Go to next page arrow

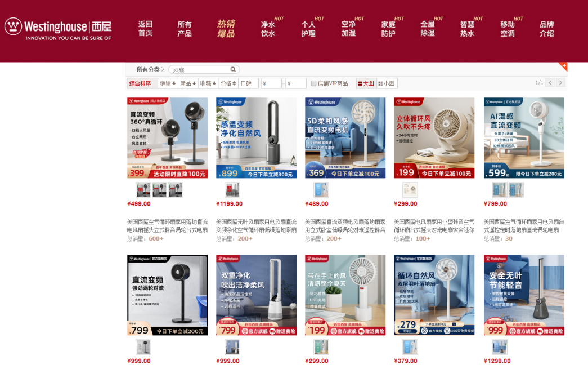coord(560,83)
